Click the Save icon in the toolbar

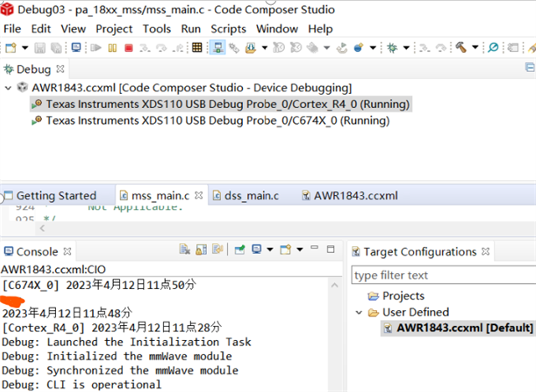(x=40, y=48)
